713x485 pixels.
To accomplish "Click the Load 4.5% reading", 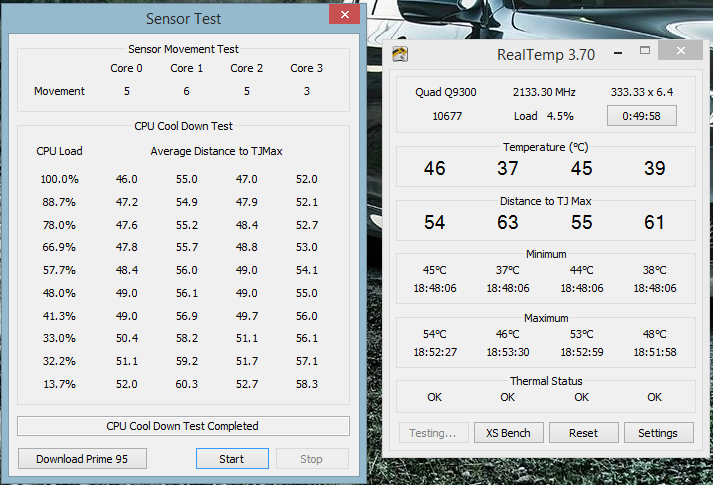I will (544, 116).
